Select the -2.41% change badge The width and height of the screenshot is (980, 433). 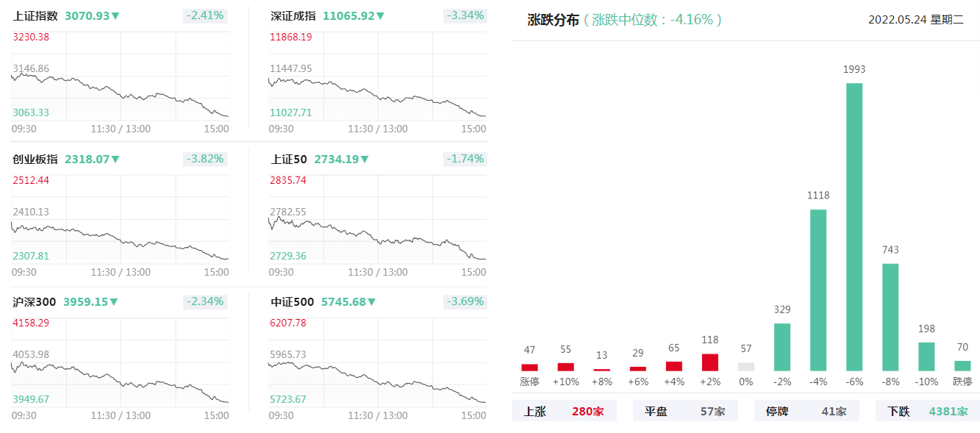click(x=205, y=15)
